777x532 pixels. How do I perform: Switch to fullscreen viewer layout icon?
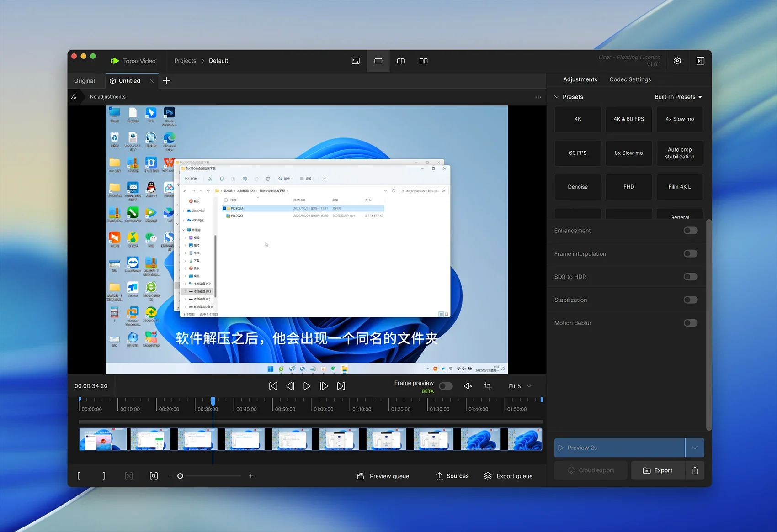pyautogui.click(x=356, y=61)
